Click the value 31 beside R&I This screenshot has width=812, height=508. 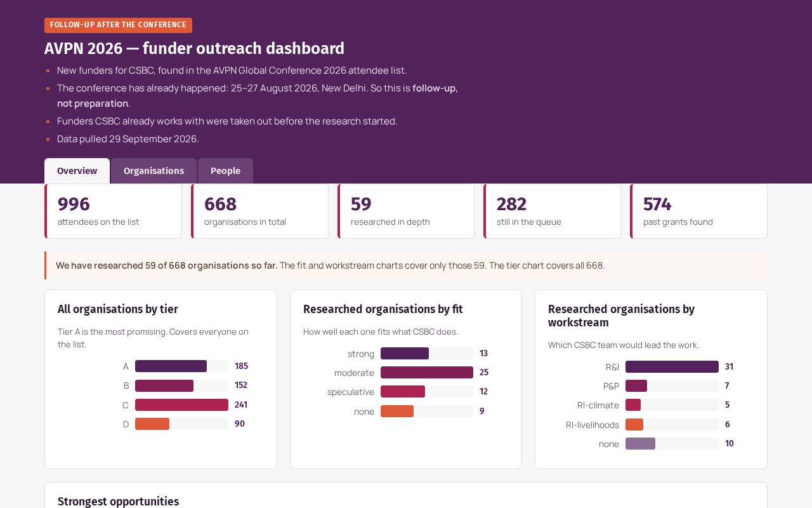[729, 367]
